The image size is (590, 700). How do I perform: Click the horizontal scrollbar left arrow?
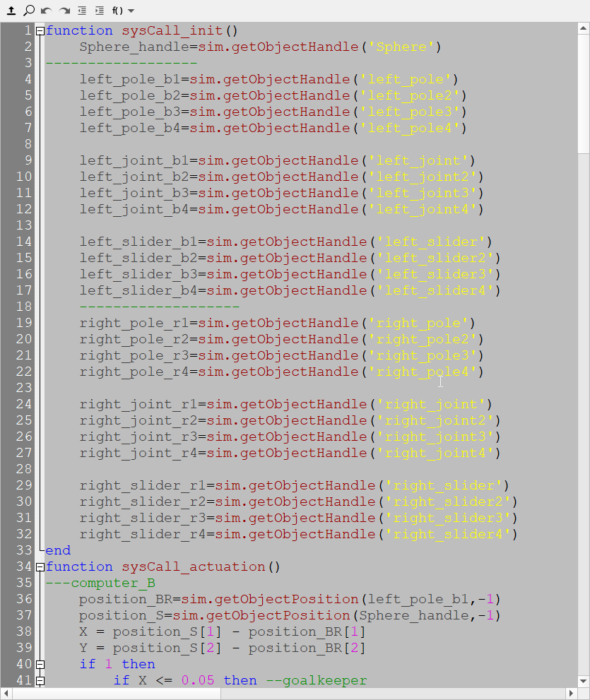(6, 694)
